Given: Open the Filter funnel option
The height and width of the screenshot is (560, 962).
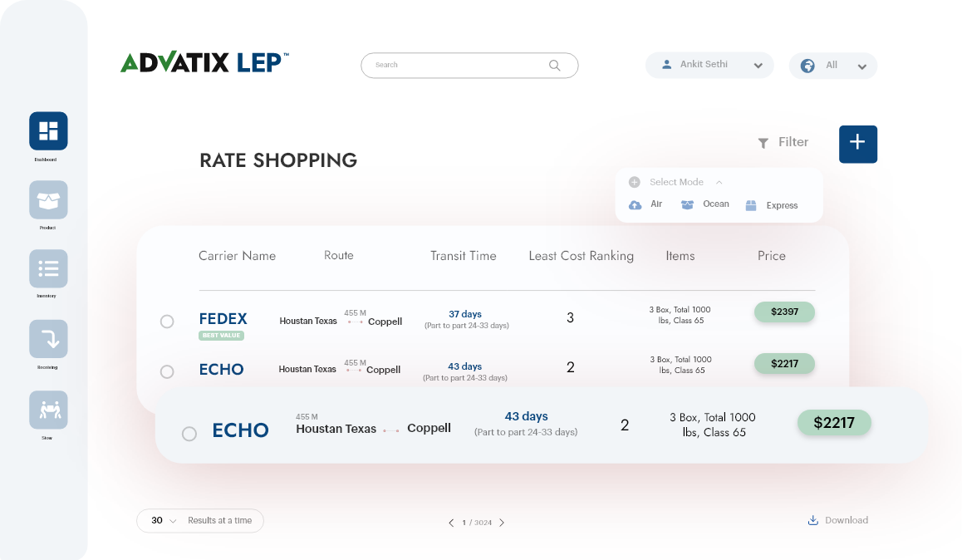Looking at the screenshot, I should coord(783,142).
